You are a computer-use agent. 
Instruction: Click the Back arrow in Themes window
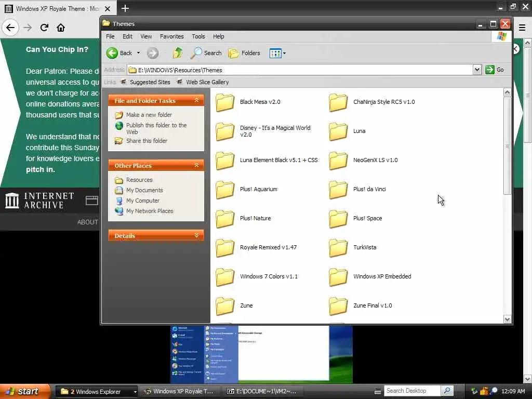point(112,53)
